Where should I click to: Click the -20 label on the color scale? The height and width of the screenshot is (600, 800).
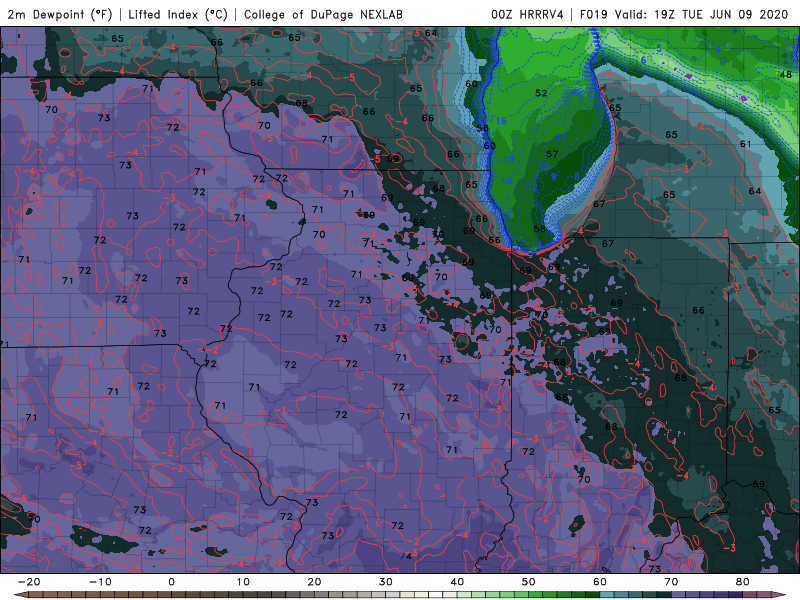(x=29, y=582)
